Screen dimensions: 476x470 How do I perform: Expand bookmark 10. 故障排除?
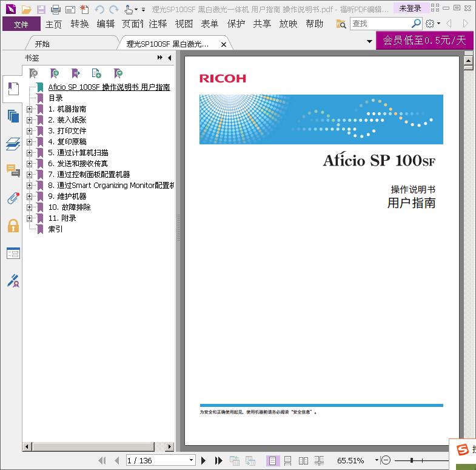(30, 207)
